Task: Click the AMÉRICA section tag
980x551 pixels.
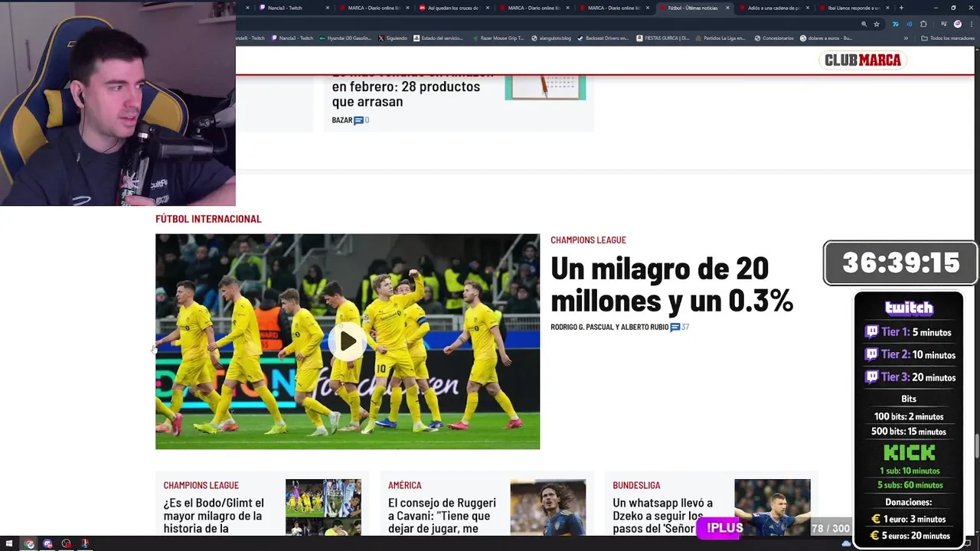Action: tap(405, 485)
